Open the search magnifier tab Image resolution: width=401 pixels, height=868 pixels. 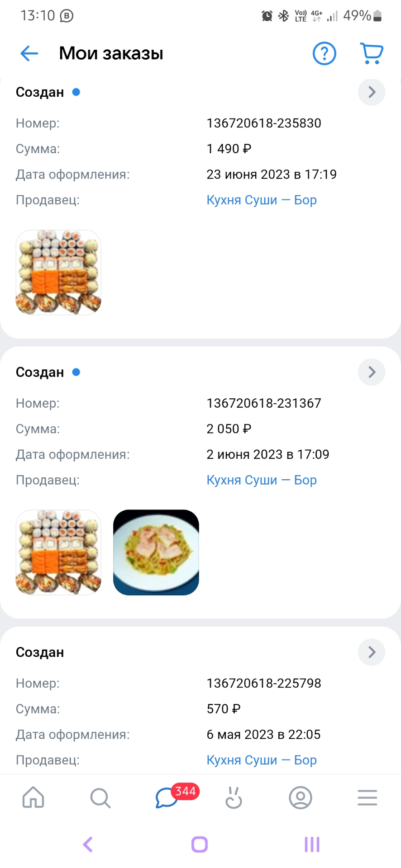coord(100,797)
